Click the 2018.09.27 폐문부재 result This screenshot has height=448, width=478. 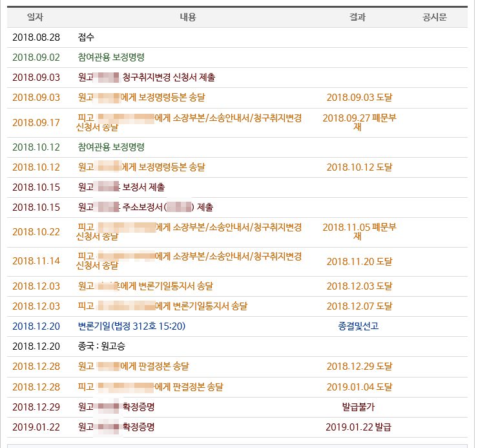click(358, 122)
